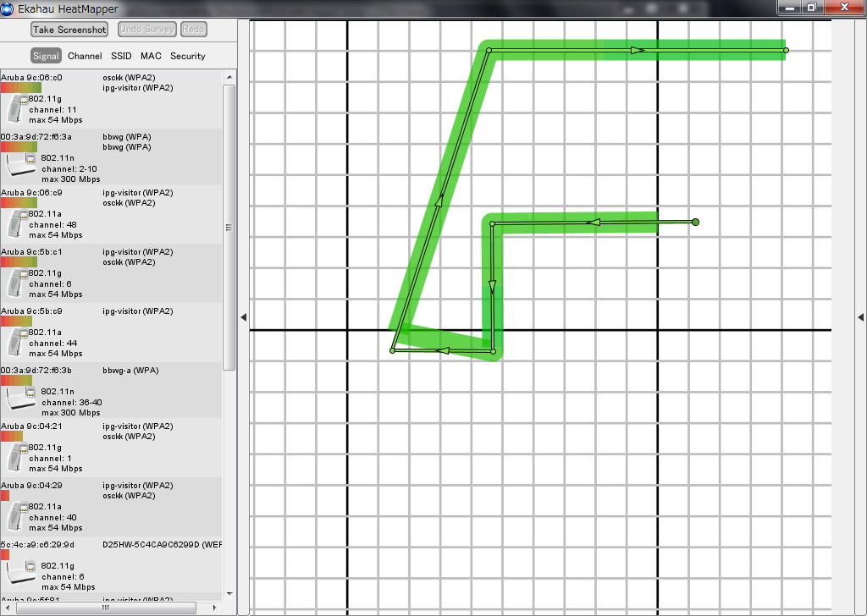
Task: Select the 00:3a:9d:72:f6:3a router icon
Action: (x=20, y=165)
